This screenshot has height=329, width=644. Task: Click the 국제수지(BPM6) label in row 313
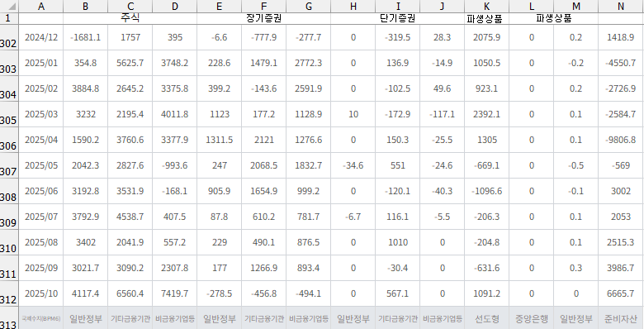coord(41,319)
